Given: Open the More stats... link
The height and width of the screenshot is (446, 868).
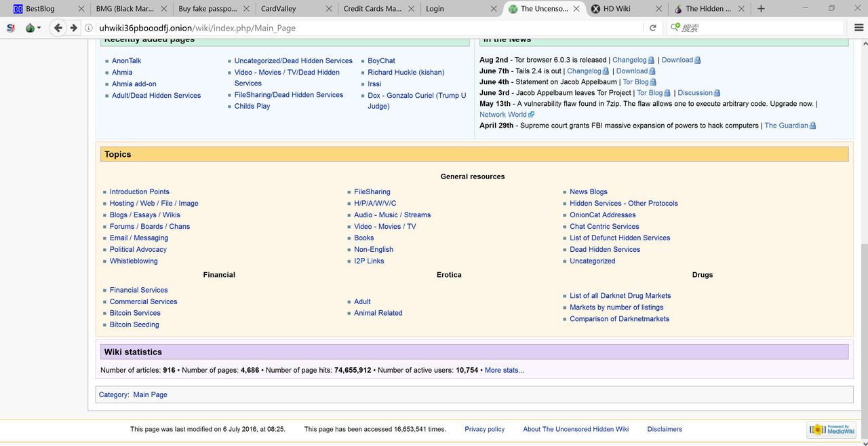Looking at the screenshot, I should (x=504, y=371).
